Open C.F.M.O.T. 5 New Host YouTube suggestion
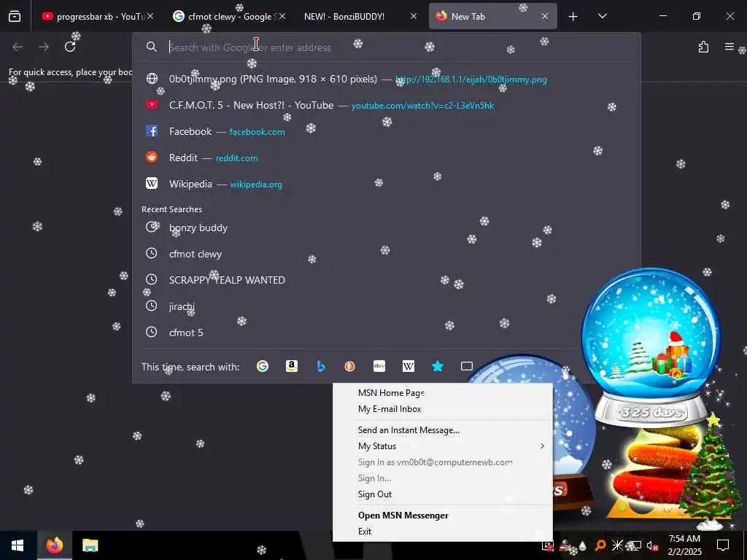Image resolution: width=747 pixels, height=560 pixels. 387,105
